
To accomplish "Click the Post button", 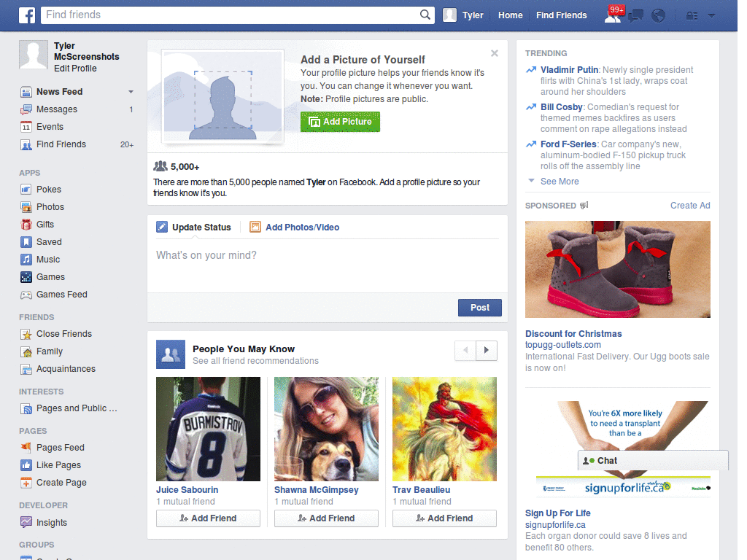I will pos(480,308).
